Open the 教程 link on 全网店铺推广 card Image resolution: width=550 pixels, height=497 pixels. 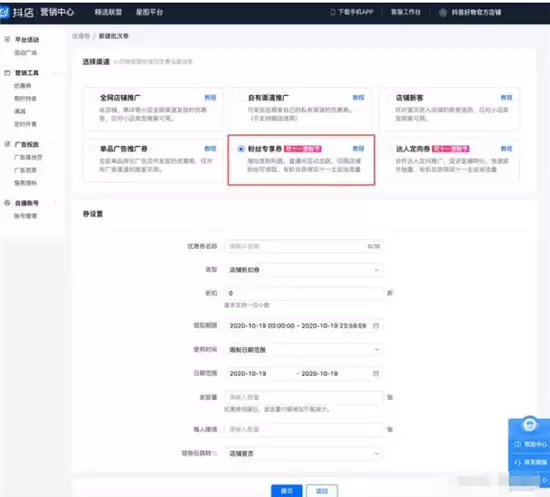coord(210,98)
